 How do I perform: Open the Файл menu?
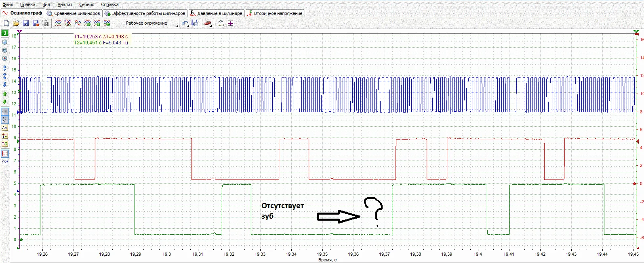8,4
